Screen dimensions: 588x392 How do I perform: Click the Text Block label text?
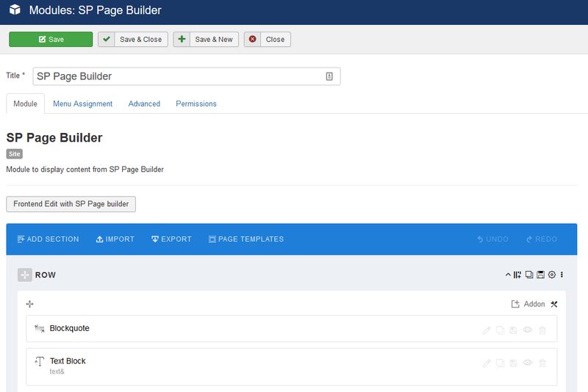68,361
